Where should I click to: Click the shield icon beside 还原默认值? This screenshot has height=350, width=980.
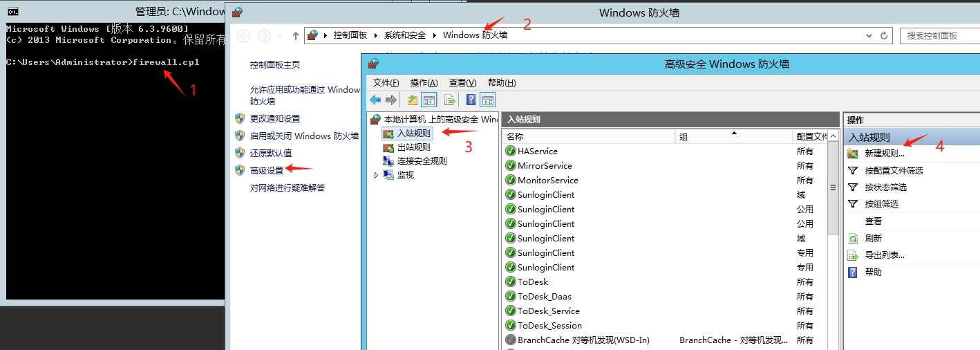click(x=240, y=153)
